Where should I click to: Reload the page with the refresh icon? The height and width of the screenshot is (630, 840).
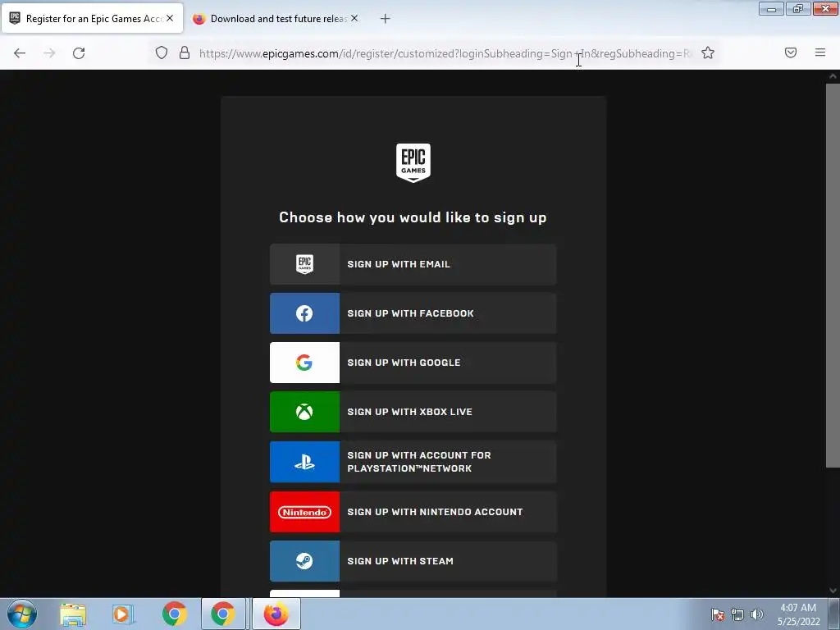pos(79,53)
